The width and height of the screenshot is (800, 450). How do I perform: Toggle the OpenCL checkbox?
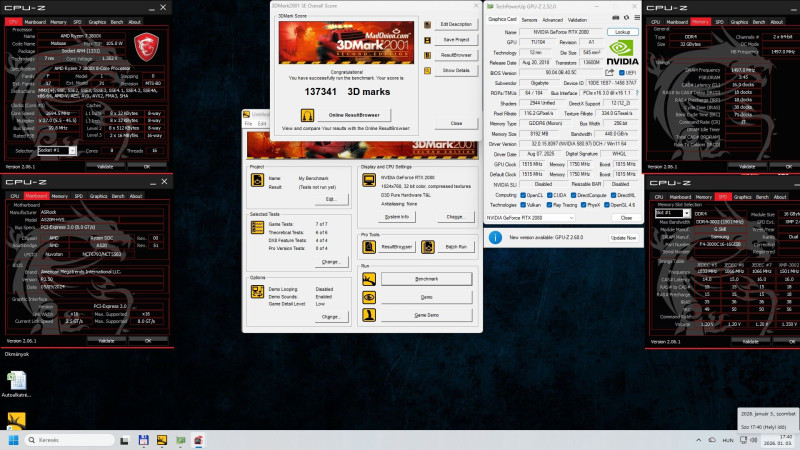coord(522,195)
